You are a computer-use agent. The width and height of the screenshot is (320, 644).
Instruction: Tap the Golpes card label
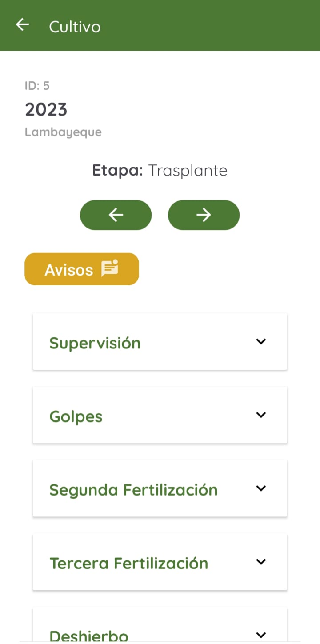tap(76, 416)
